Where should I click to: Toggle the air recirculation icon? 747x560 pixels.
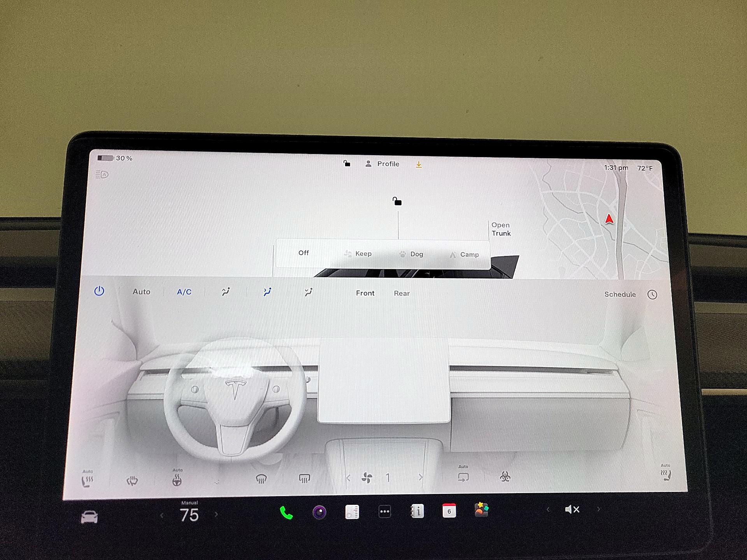coord(463,477)
